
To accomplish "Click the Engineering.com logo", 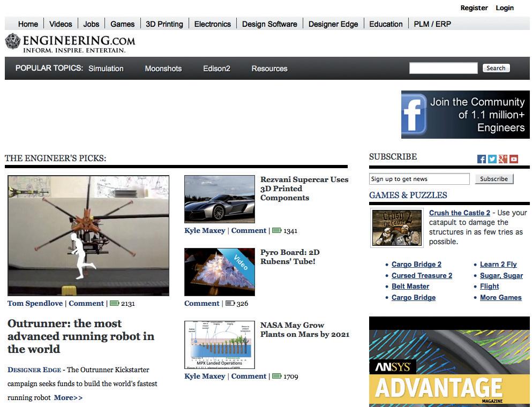I will click(70, 43).
